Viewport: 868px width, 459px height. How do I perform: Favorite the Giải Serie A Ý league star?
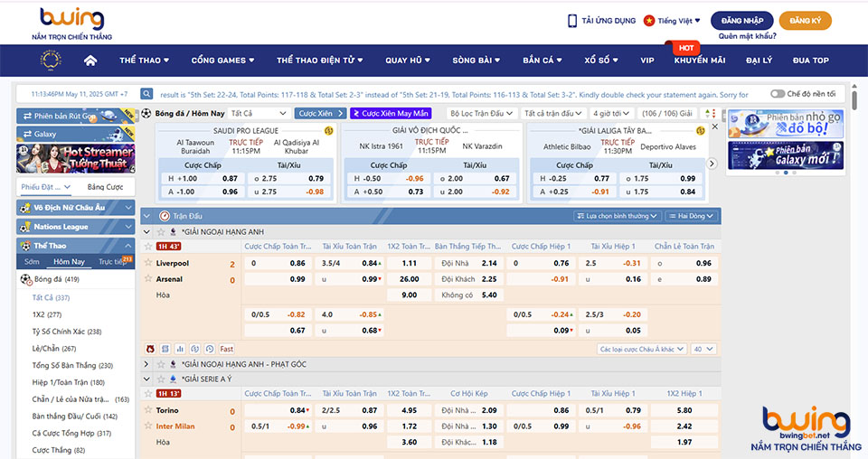(x=160, y=379)
